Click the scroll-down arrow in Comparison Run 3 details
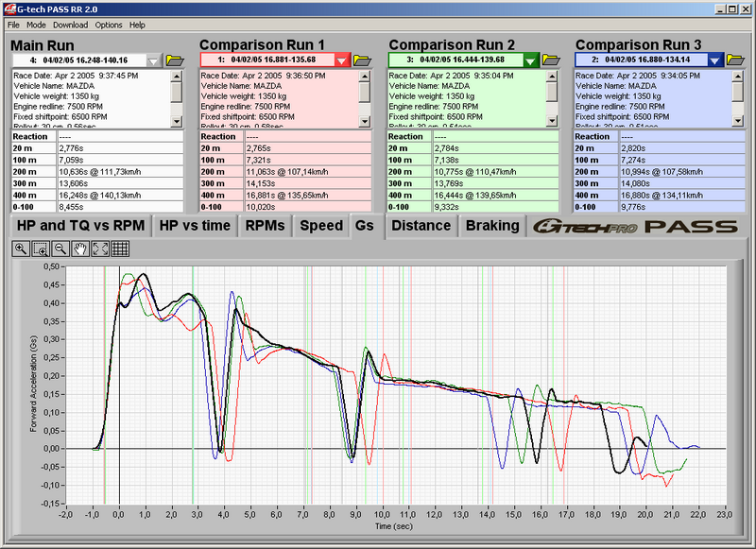Image resolution: width=756 pixels, height=549 pixels. click(738, 121)
